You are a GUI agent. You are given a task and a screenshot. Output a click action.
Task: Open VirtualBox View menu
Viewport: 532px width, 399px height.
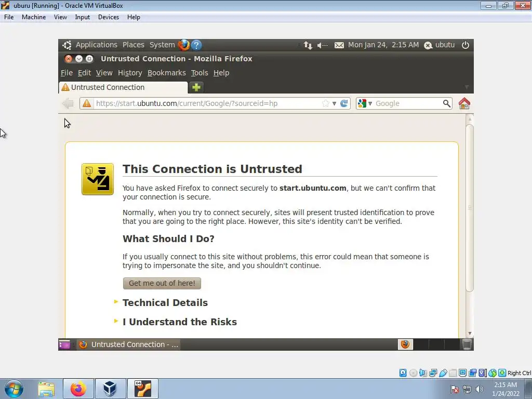(x=60, y=17)
